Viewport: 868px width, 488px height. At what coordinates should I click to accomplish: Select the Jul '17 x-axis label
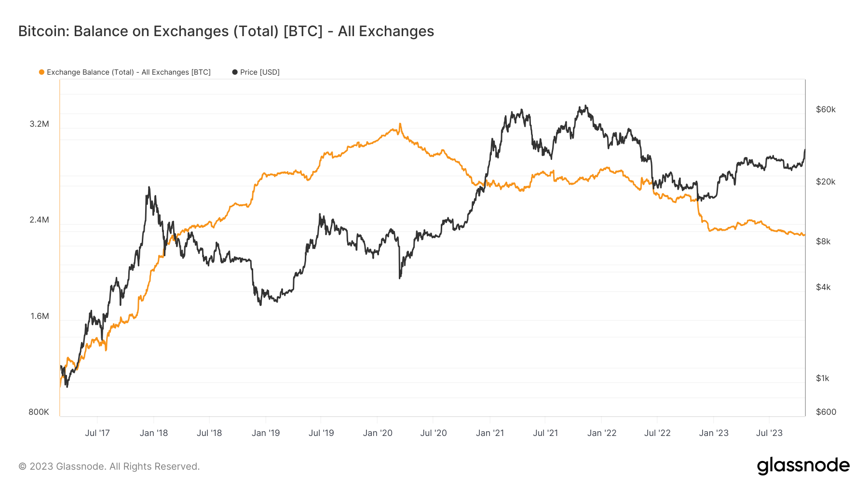coord(97,433)
